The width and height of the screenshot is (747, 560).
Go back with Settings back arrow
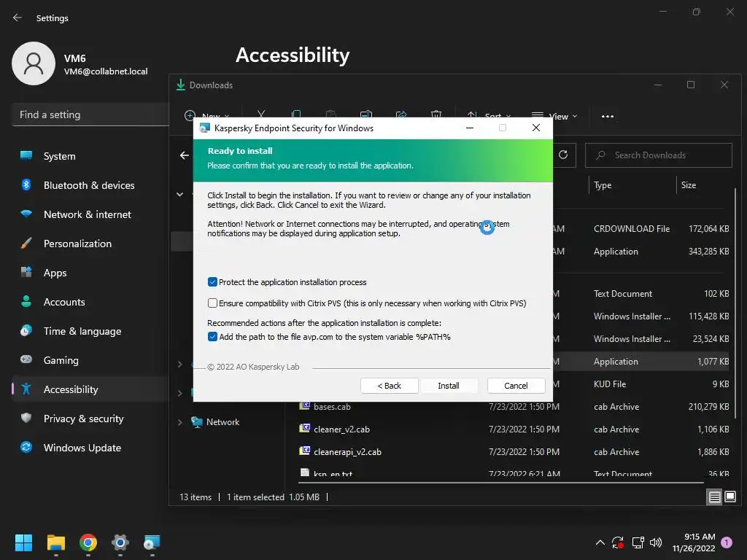pyautogui.click(x=18, y=17)
